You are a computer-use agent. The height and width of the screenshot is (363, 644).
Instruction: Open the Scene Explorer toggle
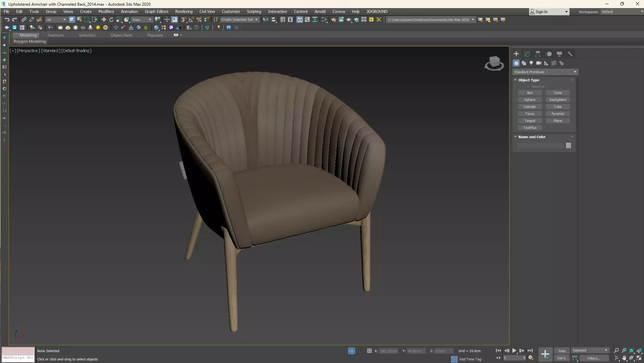283,20
